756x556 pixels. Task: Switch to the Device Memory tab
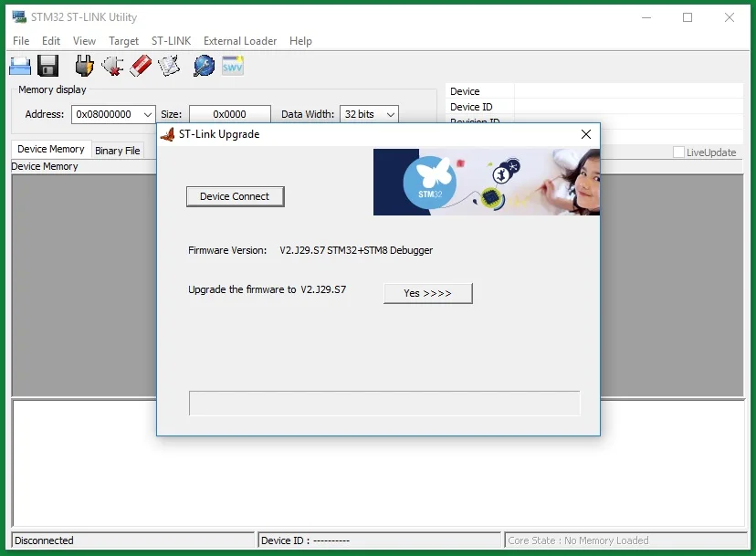(x=51, y=150)
